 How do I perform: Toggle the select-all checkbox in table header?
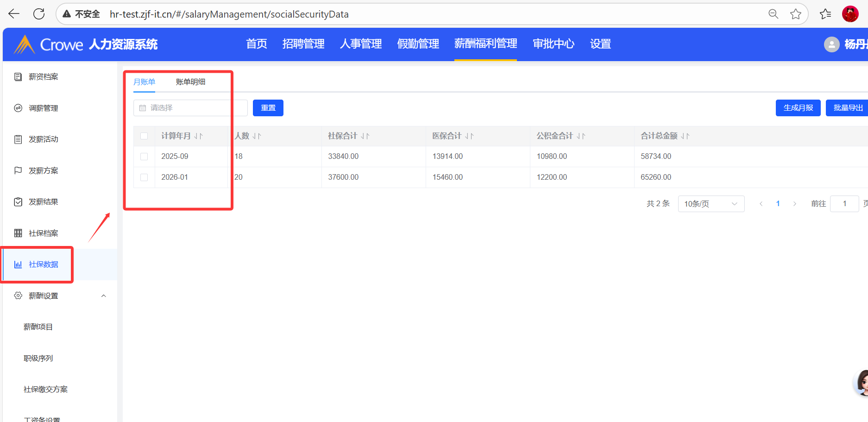[x=144, y=136]
